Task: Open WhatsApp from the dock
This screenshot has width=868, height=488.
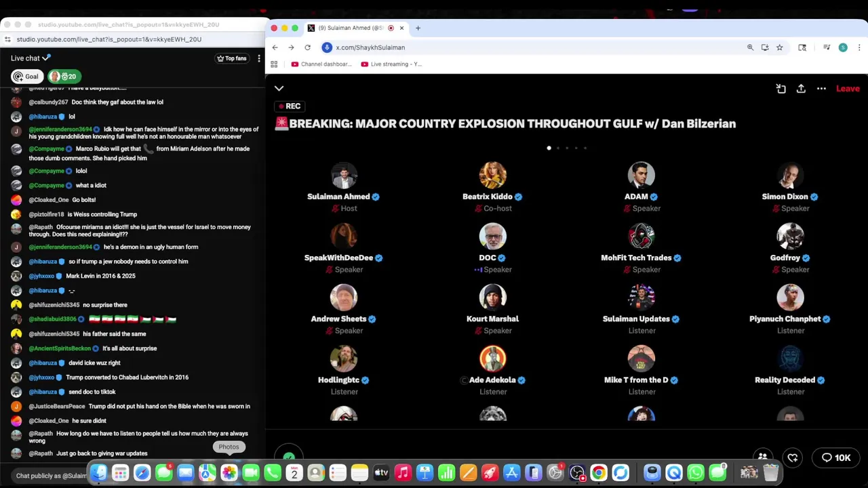Action: pyautogui.click(x=696, y=473)
